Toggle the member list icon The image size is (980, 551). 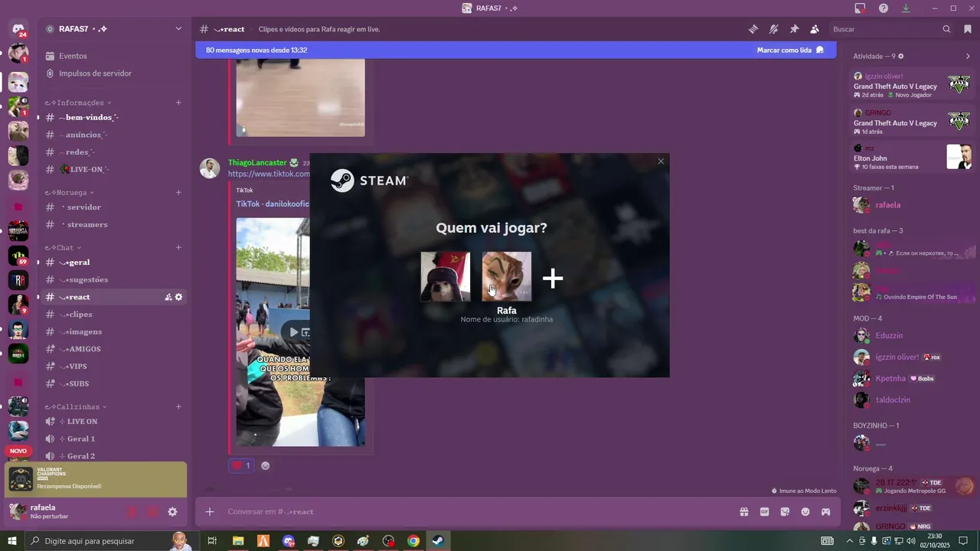point(815,29)
